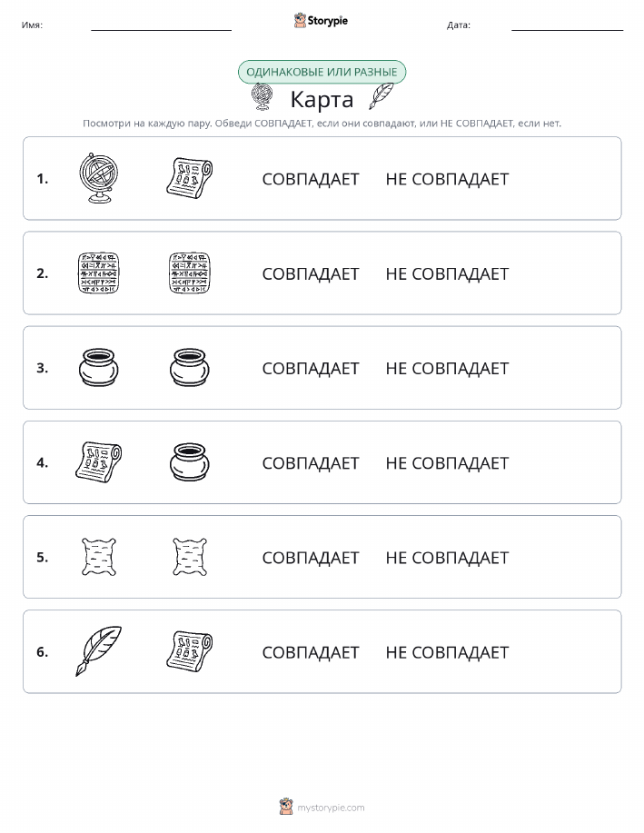Screen dimensions: 644x833
Task: Click the feather quill icon in row 6
Action: click(x=98, y=651)
